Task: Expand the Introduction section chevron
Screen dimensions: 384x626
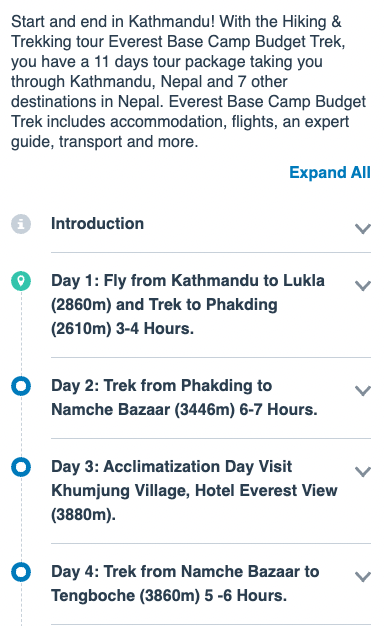Action: click(363, 229)
